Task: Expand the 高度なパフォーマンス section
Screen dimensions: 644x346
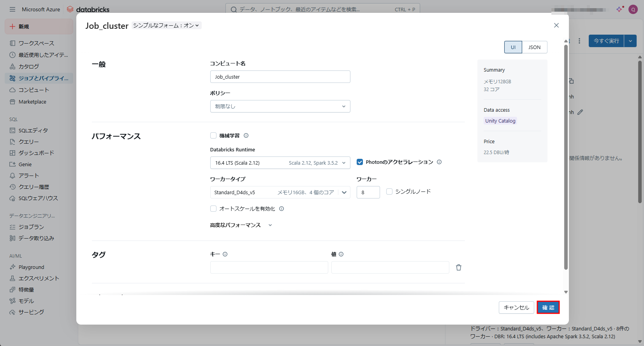Action: click(x=241, y=225)
